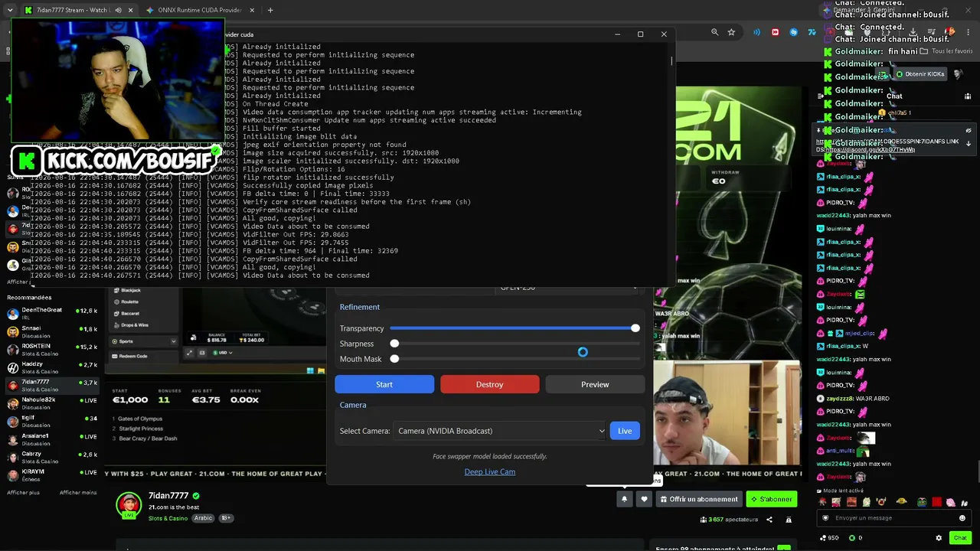Click the Start button in Deep Live Cam
Screen dimensions: 980x551
[x=384, y=384]
